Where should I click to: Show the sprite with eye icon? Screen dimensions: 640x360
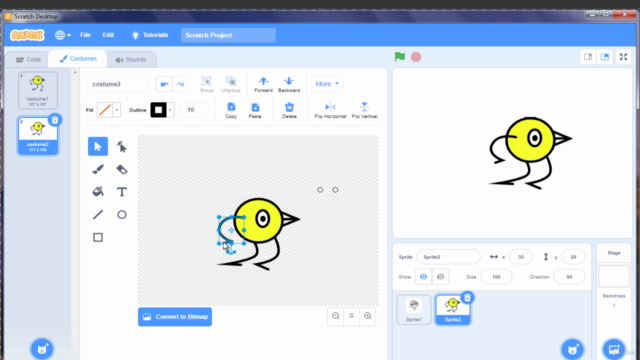click(x=423, y=277)
